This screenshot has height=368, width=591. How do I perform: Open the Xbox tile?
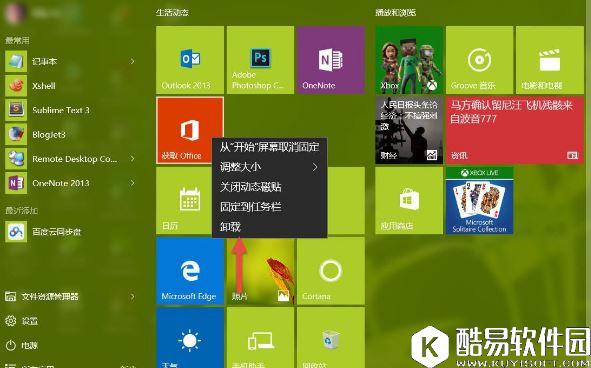(409, 60)
